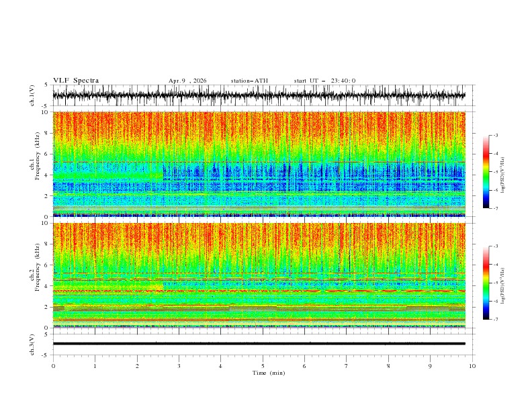This screenshot has width=532, height=411.
Task: Click the 'start UT = 23:40:0' label
Action: pos(324,81)
